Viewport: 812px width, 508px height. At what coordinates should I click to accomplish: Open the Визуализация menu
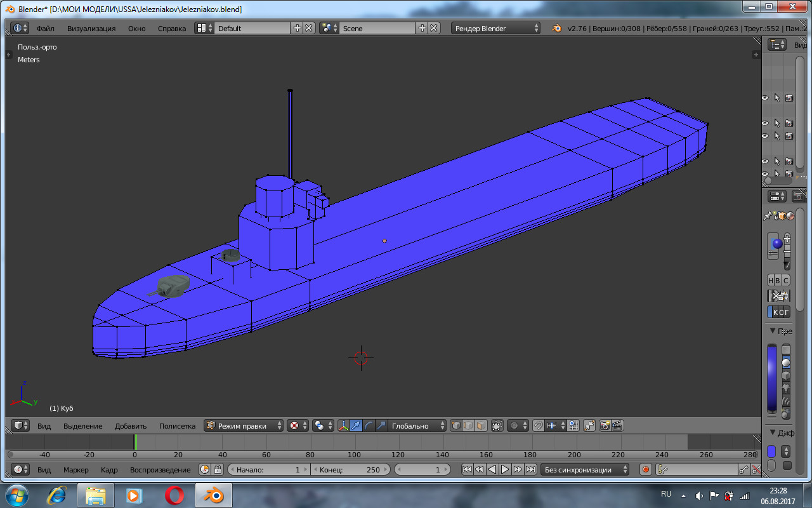(91, 29)
